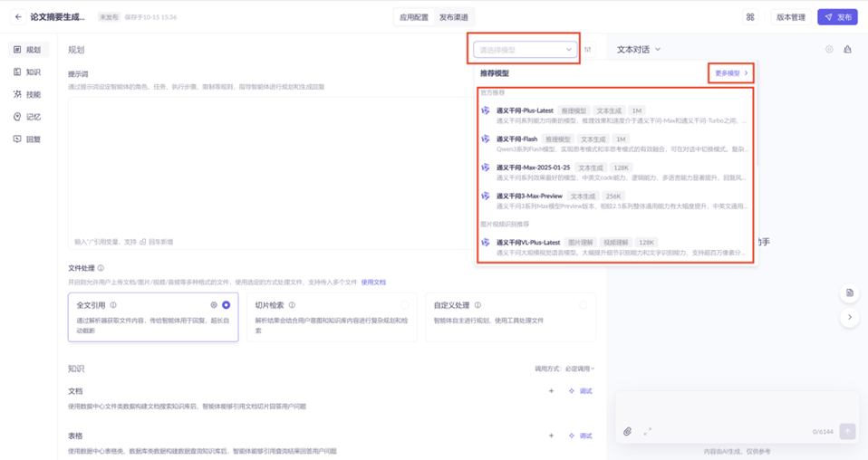The width and height of the screenshot is (868, 460).
Task: Click the 更多模型 link
Action: pos(730,73)
